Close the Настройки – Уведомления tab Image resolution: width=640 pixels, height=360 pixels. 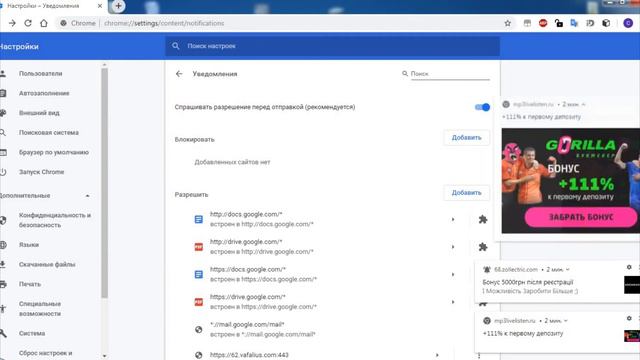[x=100, y=6]
